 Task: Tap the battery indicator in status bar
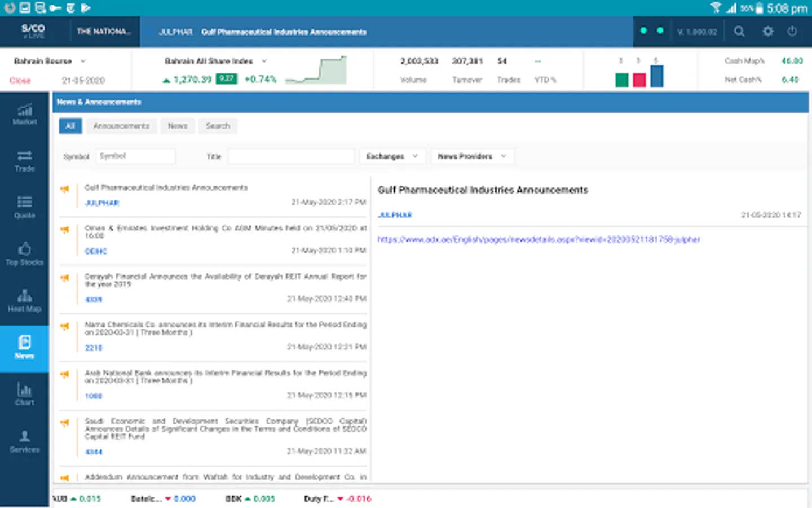(759, 8)
